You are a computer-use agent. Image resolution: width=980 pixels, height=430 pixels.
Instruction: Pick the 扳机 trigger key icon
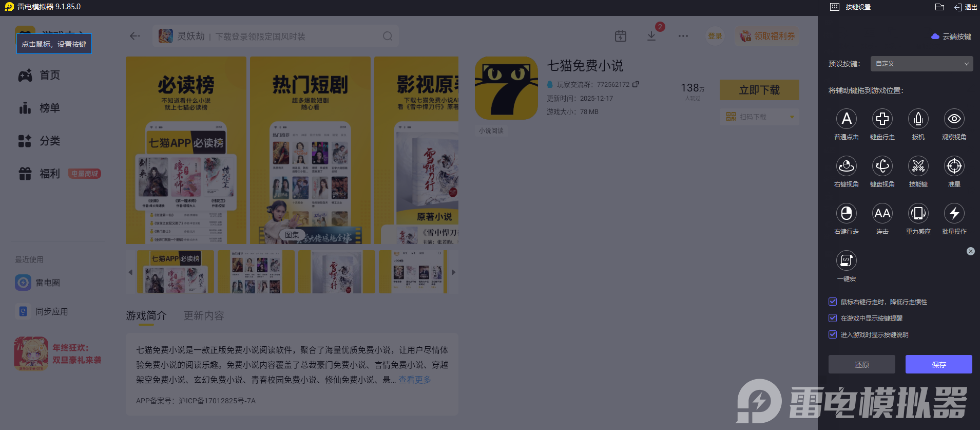[x=918, y=119]
